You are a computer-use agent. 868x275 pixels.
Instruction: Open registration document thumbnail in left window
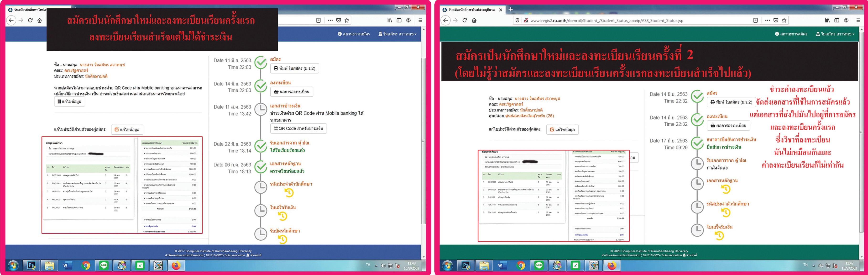[122, 185]
